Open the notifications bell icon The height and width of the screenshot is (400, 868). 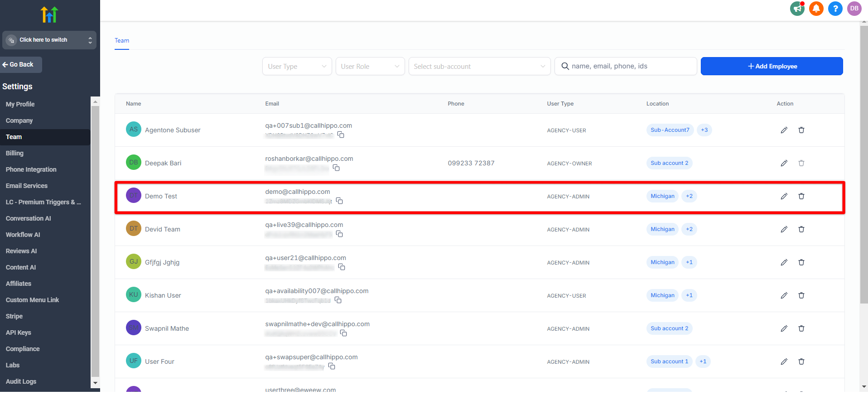(x=816, y=8)
